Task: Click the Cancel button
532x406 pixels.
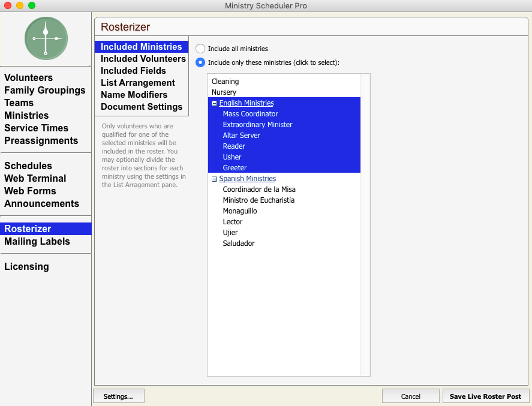Action: tap(410, 396)
